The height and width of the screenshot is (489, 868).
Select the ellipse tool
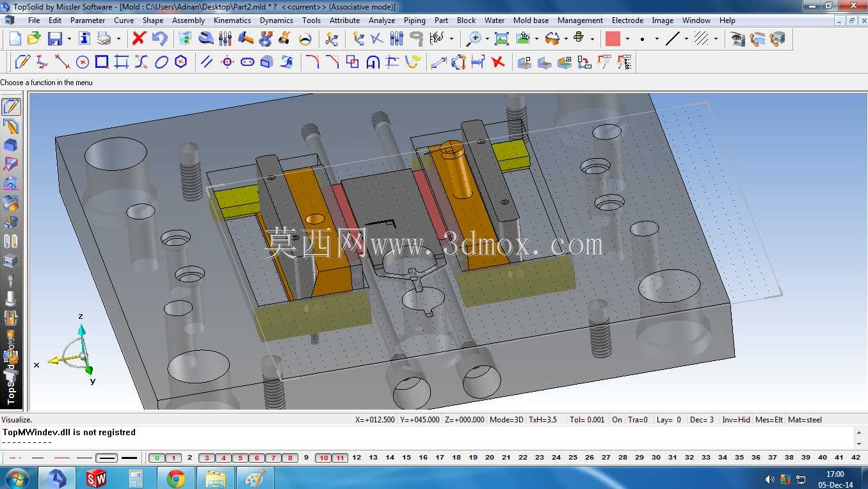[161, 62]
